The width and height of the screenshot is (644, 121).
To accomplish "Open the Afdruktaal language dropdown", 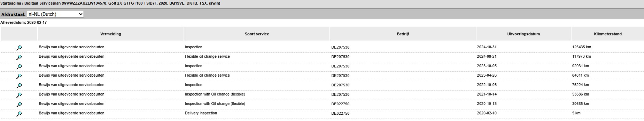I will 55,14.
